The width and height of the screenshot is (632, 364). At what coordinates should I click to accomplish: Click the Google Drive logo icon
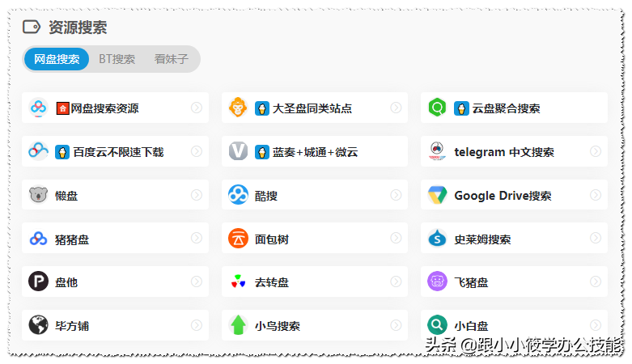(437, 195)
